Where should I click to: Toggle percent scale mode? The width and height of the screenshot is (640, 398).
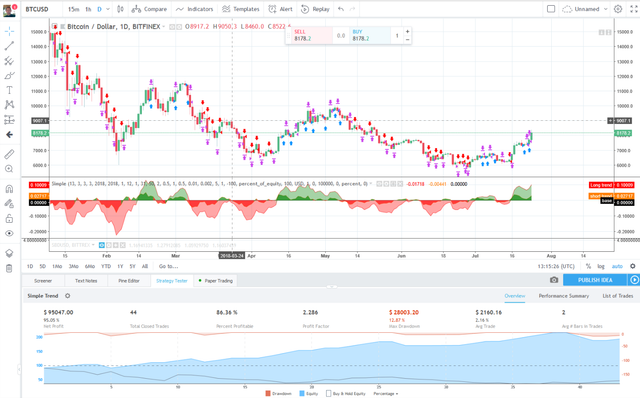tap(588, 266)
